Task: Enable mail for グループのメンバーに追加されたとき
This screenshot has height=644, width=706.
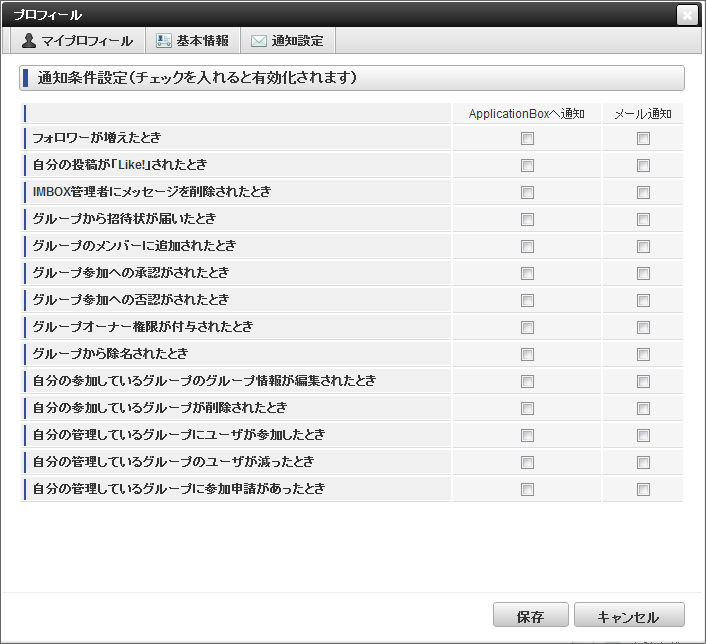Action: (643, 246)
